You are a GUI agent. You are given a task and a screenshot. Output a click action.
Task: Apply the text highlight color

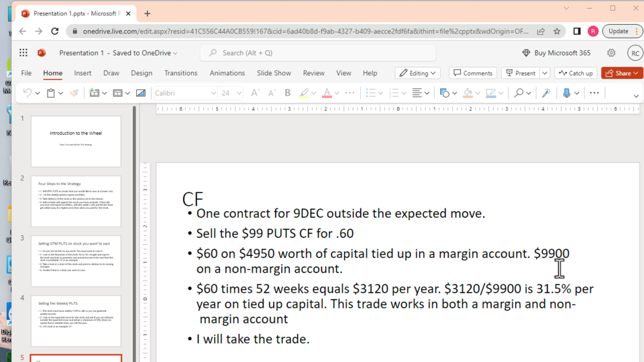304,93
